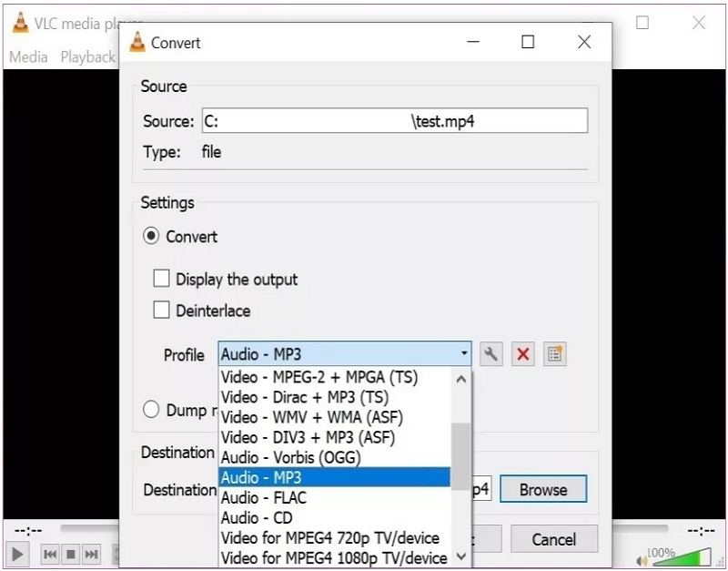Viewport: 728px width, 571px height.
Task: Select the Dump raw input radio button
Action: pyautogui.click(x=151, y=410)
